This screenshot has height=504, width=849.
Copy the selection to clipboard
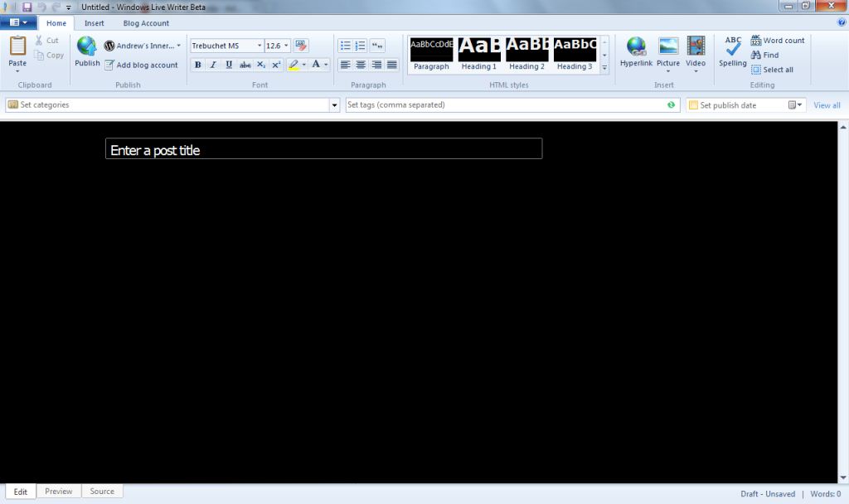click(49, 56)
